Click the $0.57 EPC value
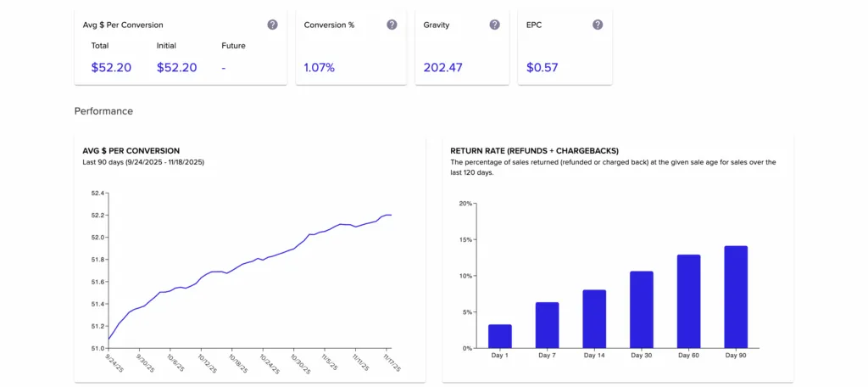The height and width of the screenshot is (387, 868). coord(542,67)
